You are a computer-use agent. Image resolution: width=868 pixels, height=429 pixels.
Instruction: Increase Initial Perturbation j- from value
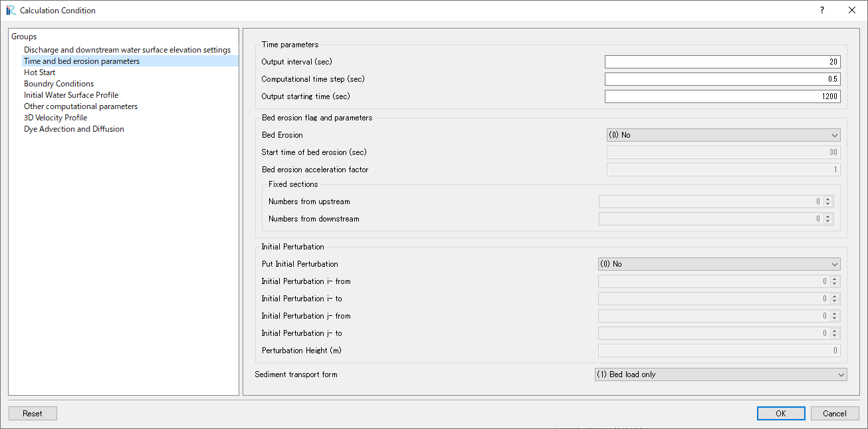click(x=835, y=313)
